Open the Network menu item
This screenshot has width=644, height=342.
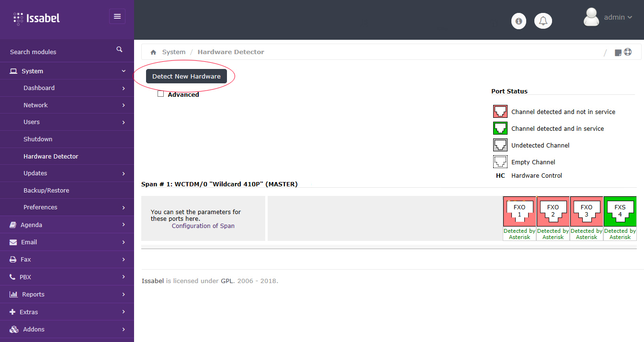tap(35, 105)
